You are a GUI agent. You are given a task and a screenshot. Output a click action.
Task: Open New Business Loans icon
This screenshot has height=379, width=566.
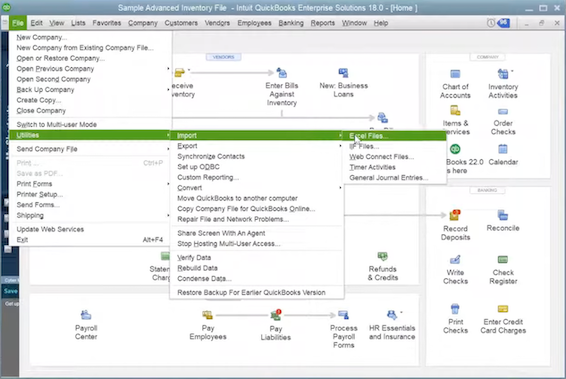[x=343, y=73]
